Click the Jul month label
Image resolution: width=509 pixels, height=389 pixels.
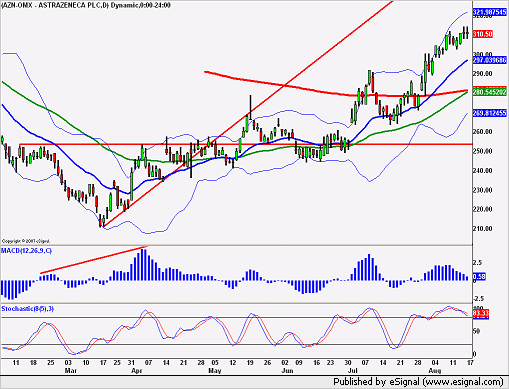click(353, 371)
